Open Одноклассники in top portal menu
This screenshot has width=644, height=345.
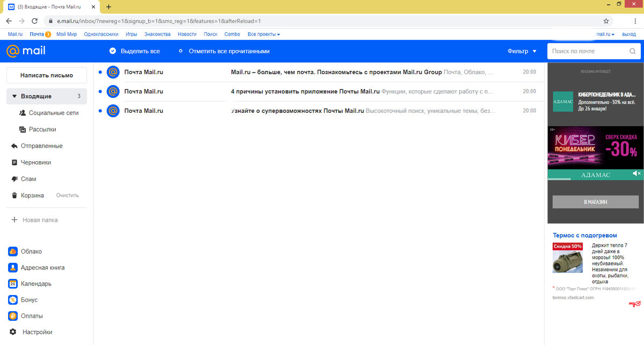point(101,34)
